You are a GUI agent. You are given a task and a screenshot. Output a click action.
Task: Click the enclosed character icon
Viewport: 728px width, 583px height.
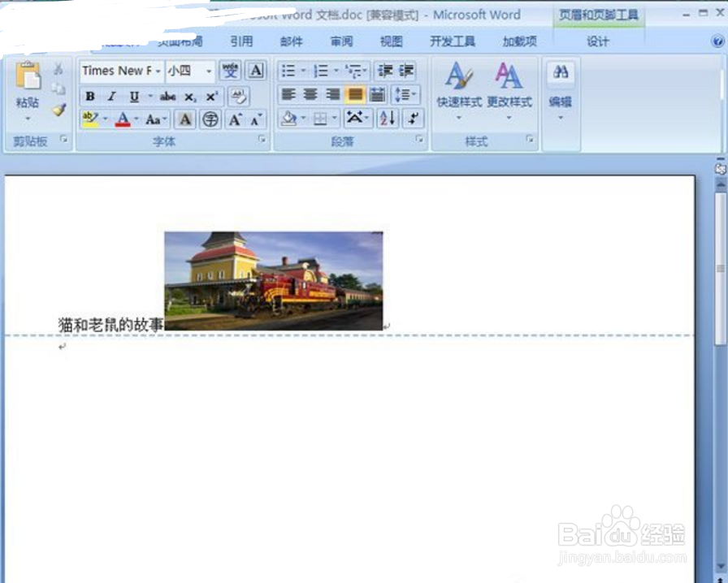(210, 119)
